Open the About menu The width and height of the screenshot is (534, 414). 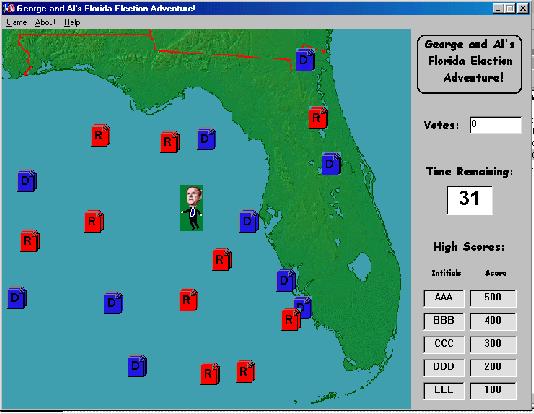45,22
